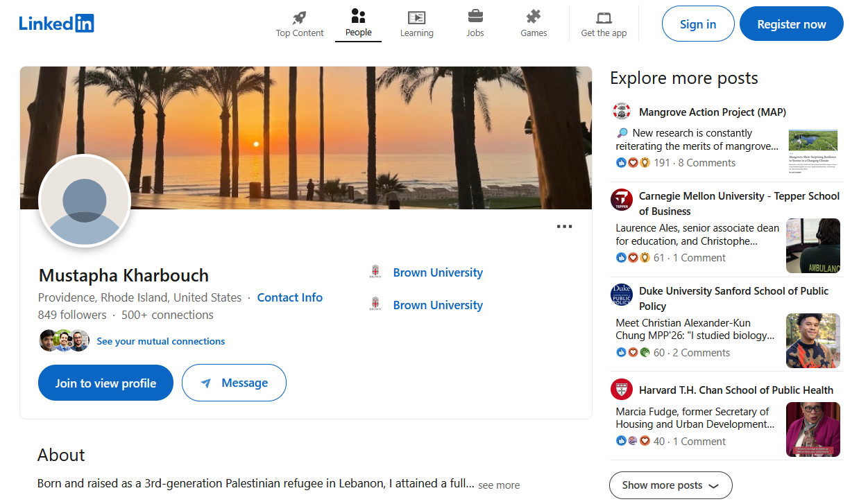Click mangrove post thumbnail image
Screen dimensions: 868x504
[813, 152]
